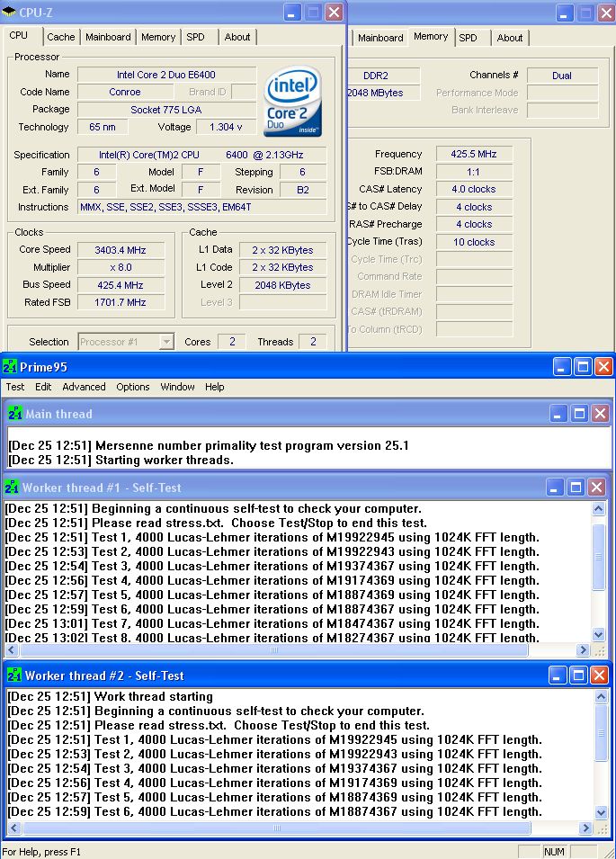This screenshot has width=616, height=859.
Task: Click the Core Speed value field
Action: click(x=121, y=250)
